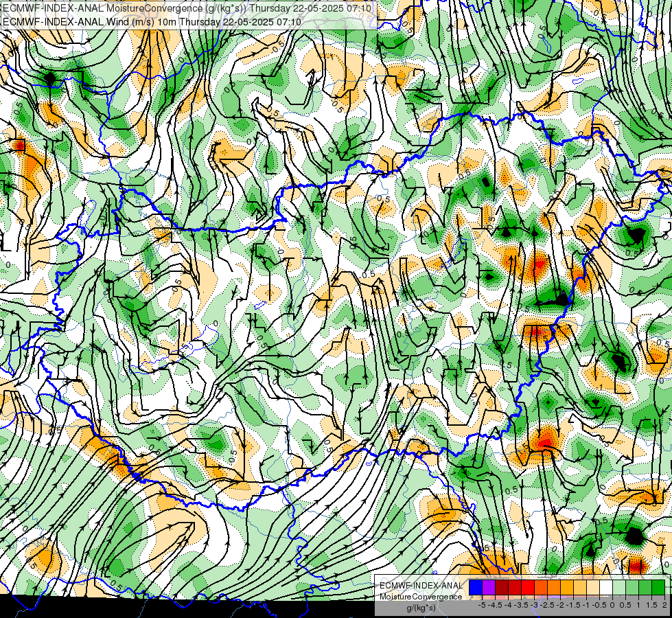Pick the bright red swatch between -3.5 and -3
The image size is (672, 618).
(x=528, y=587)
